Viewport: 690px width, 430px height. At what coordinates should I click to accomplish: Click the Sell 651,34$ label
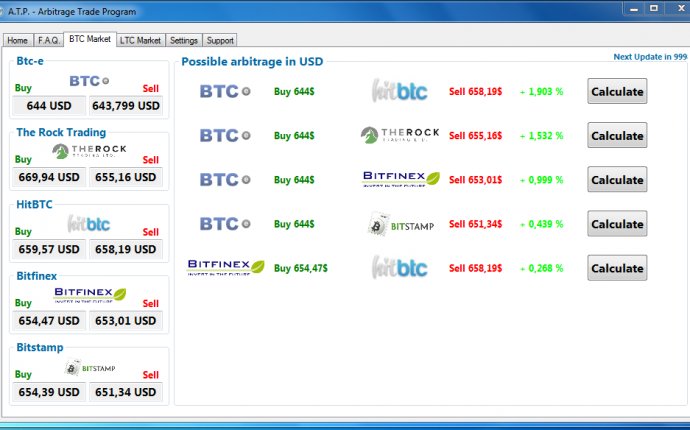(x=475, y=224)
